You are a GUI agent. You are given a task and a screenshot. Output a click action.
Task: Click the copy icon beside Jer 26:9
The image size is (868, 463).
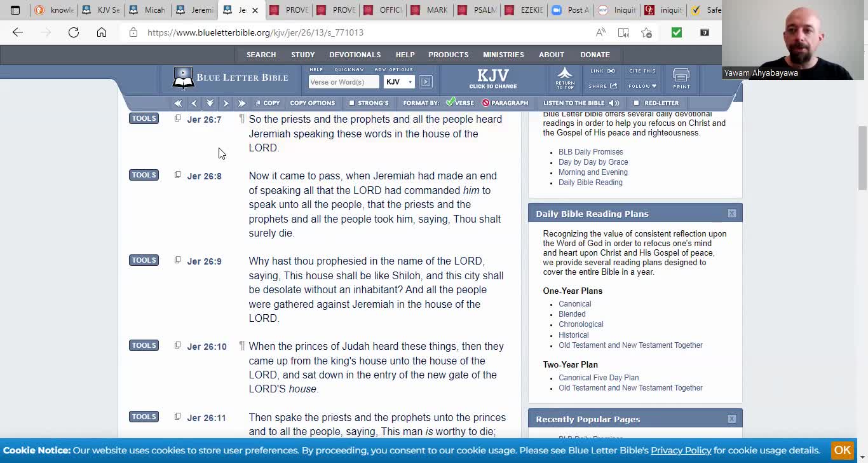tap(177, 260)
